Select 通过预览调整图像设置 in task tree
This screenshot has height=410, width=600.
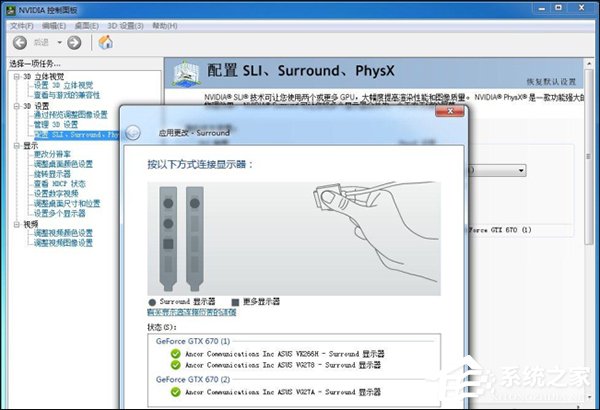[71, 115]
